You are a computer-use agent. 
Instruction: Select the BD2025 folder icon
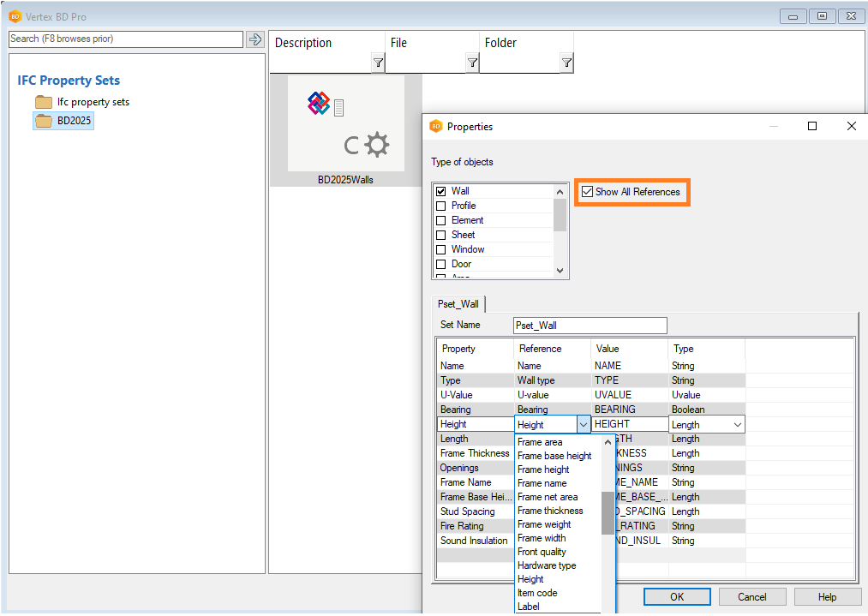(x=44, y=121)
